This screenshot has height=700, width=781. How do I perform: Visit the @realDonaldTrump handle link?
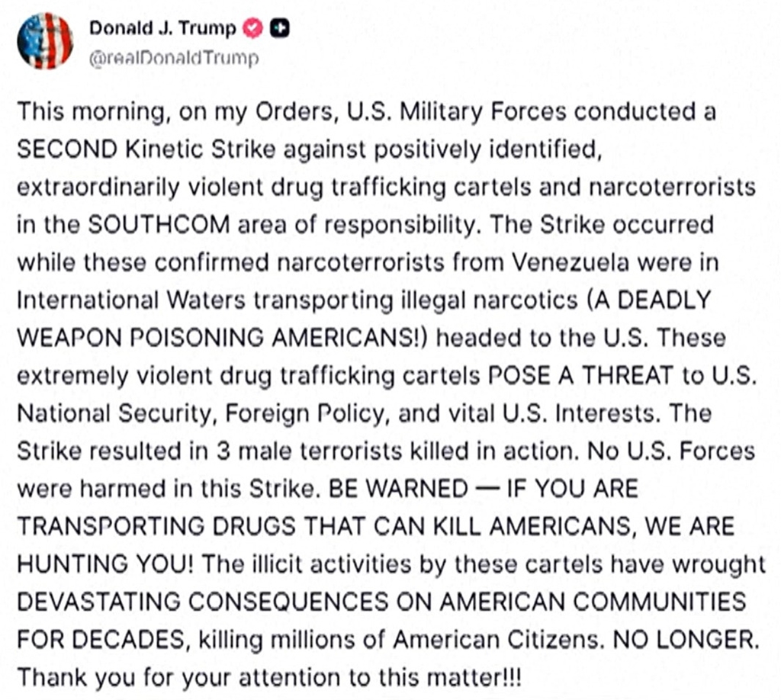click(174, 59)
